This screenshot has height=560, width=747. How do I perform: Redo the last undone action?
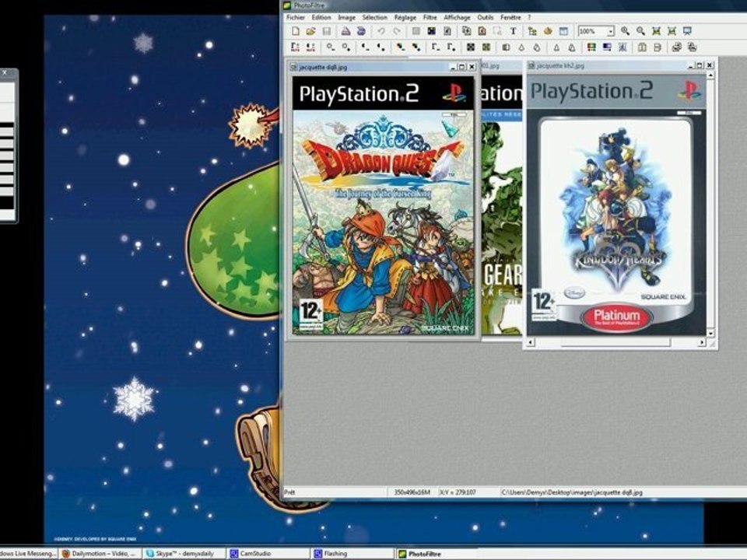[396, 31]
